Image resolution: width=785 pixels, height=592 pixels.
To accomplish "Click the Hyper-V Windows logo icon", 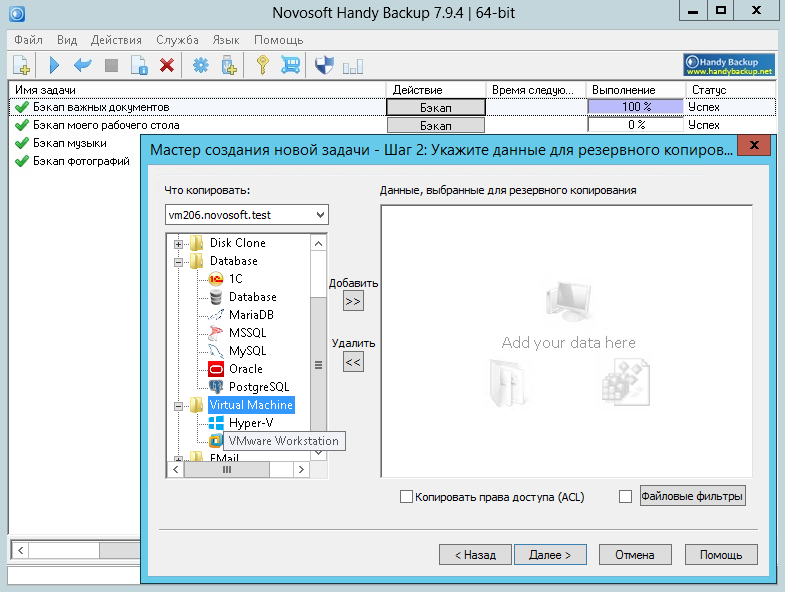I will point(216,423).
